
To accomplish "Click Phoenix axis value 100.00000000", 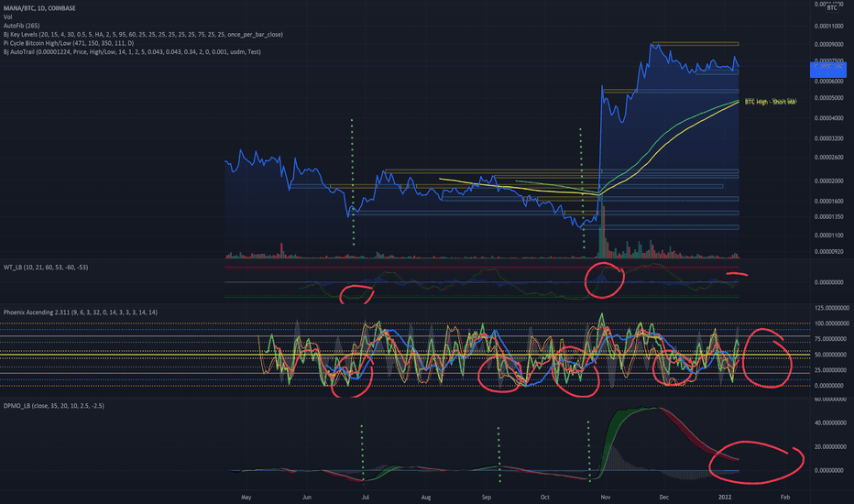I will (831, 323).
